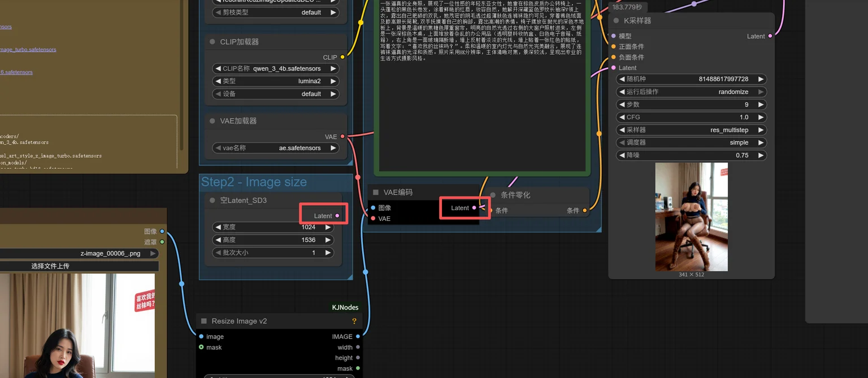This screenshot has width=868, height=378.
Task: Click the 高度 value 1536
Action: [x=308, y=240]
